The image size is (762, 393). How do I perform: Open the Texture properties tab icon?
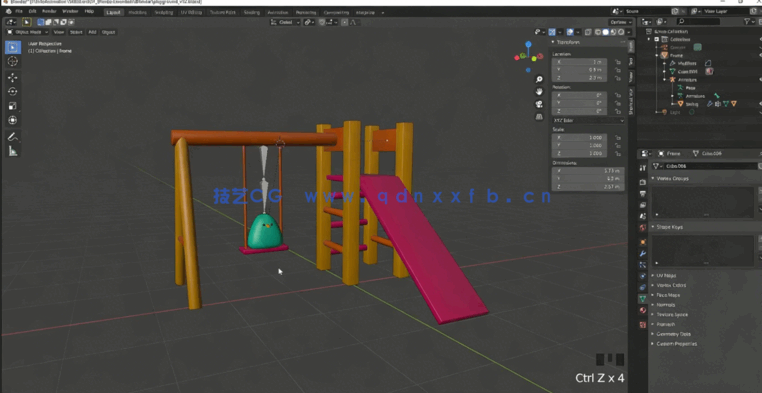pyautogui.click(x=643, y=325)
